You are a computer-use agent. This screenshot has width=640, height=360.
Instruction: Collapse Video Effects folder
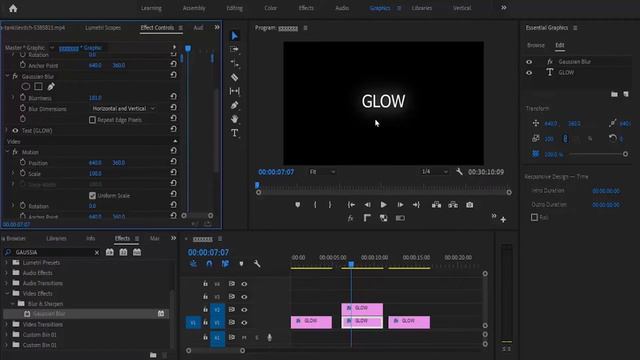7,293
